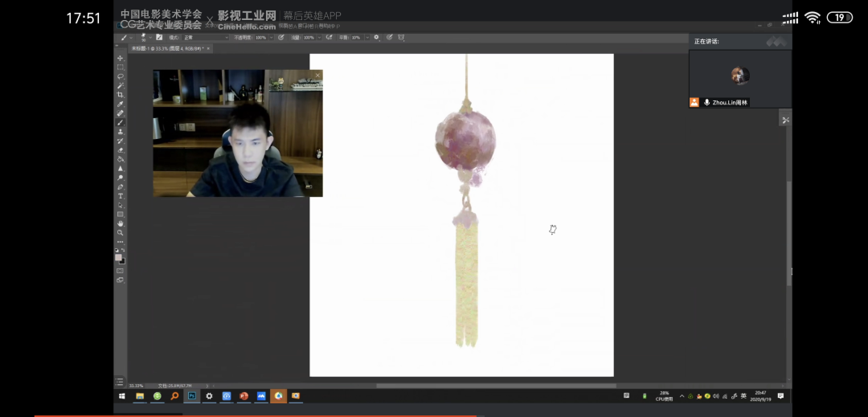Select the Move tool
The image size is (868, 417).
click(x=121, y=59)
